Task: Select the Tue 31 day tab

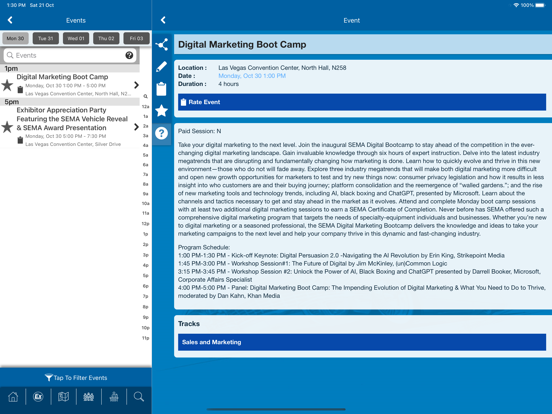Action: point(46,38)
